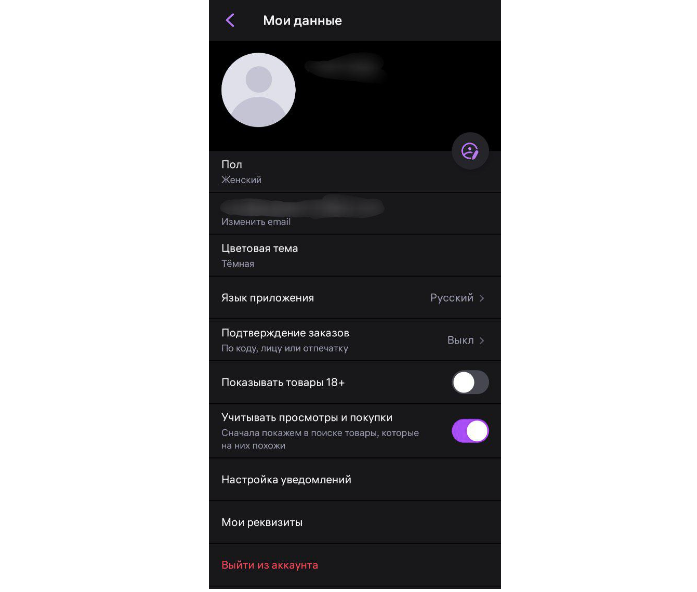The image size is (697, 592).
Task: Enable the Показывать товары 18+ switch
Action: 470,382
